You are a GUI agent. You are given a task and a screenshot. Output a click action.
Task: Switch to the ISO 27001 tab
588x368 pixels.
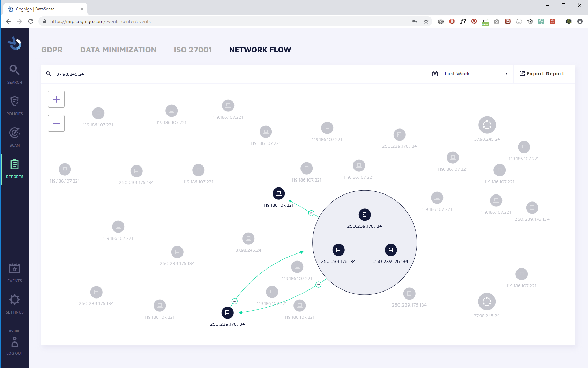pyautogui.click(x=193, y=50)
